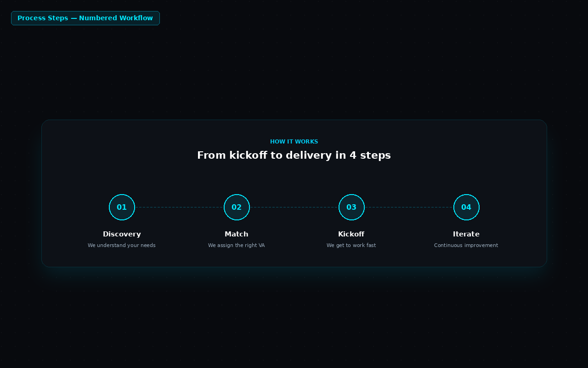588x368 pixels.
Task: Click the Kickoff step title
Action: coord(351,234)
